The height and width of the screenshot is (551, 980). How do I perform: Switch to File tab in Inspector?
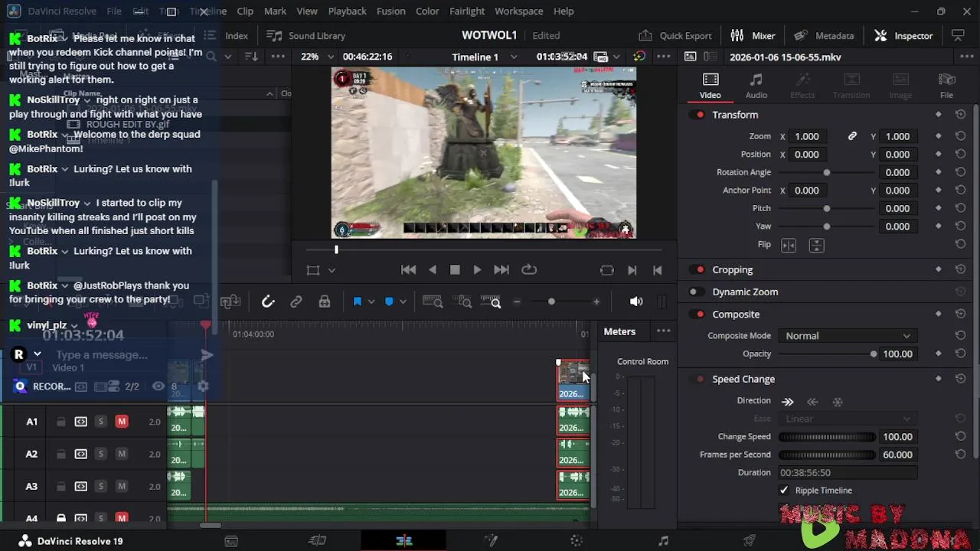coord(947,86)
